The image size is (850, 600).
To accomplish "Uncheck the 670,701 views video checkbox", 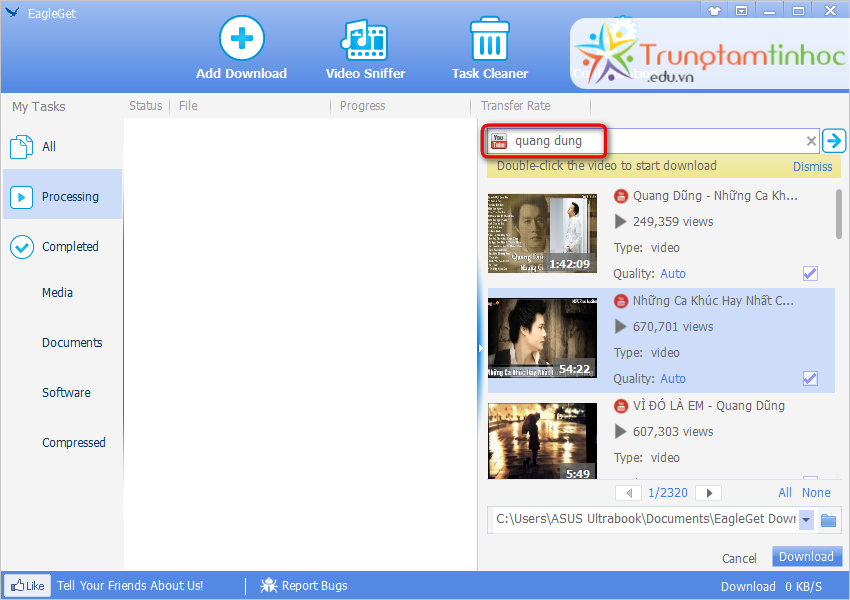I will pyautogui.click(x=810, y=379).
